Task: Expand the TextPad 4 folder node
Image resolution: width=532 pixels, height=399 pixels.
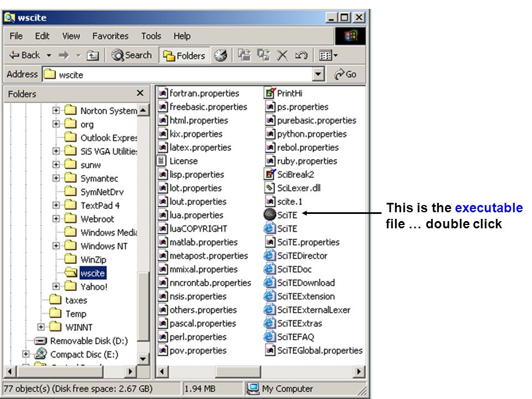Action: [x=56, y=205]
